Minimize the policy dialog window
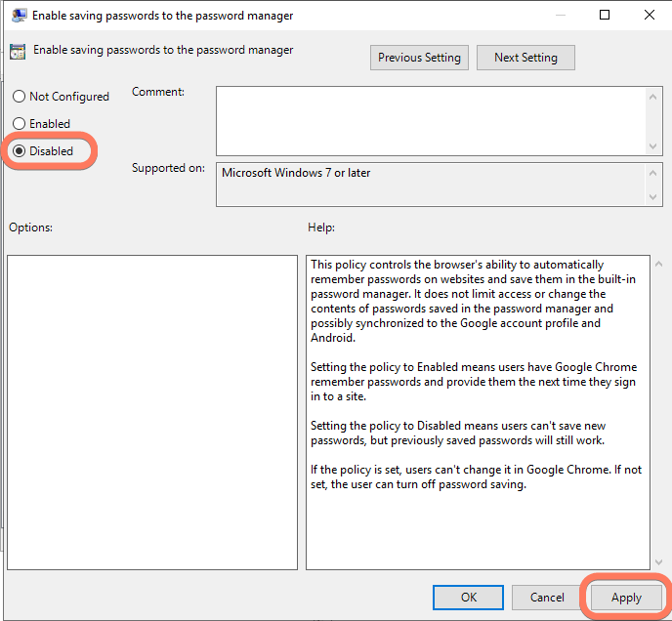This screenshot has width=672, height=621. 560,15
